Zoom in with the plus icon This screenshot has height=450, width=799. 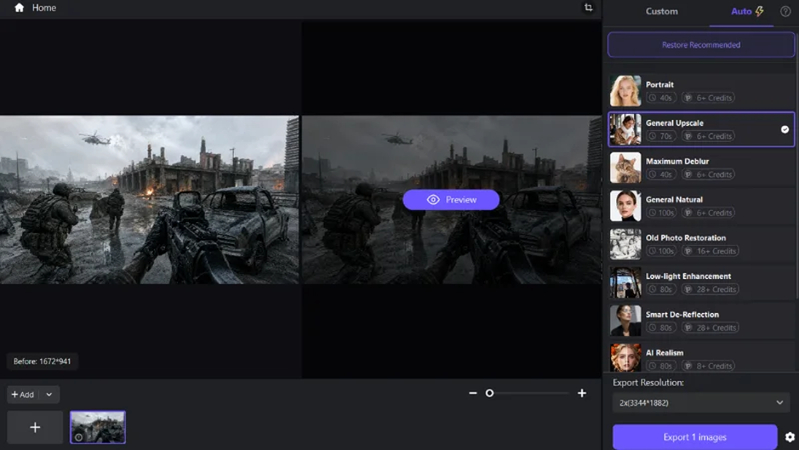point(582,393)
